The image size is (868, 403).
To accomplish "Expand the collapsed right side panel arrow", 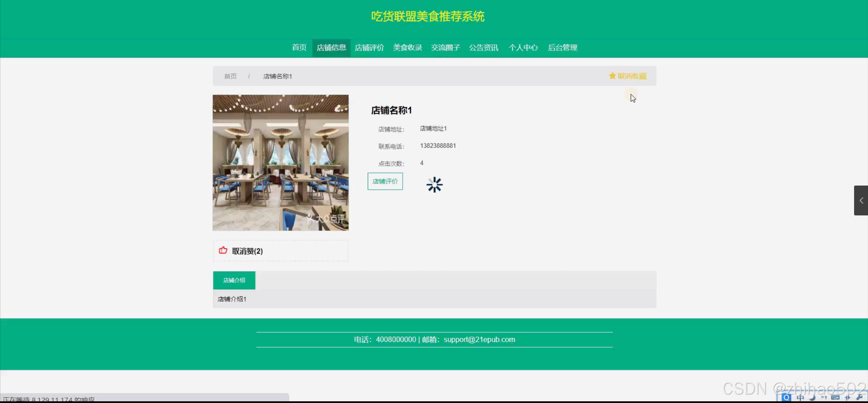I will tap(861, 200).
